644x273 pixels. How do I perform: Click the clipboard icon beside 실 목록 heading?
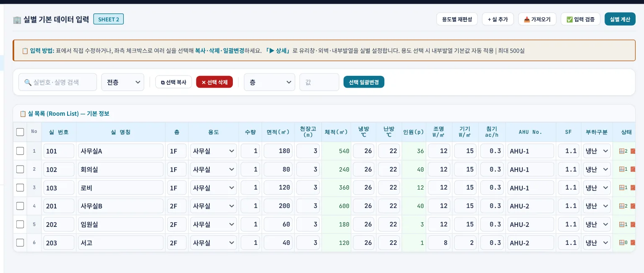pos(23,114)
